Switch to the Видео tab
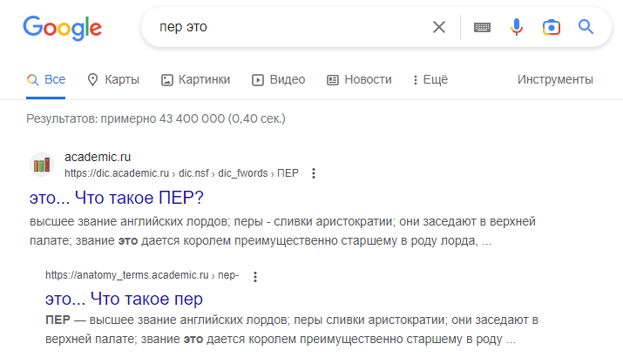623x364 pixels. coord(279,79)
